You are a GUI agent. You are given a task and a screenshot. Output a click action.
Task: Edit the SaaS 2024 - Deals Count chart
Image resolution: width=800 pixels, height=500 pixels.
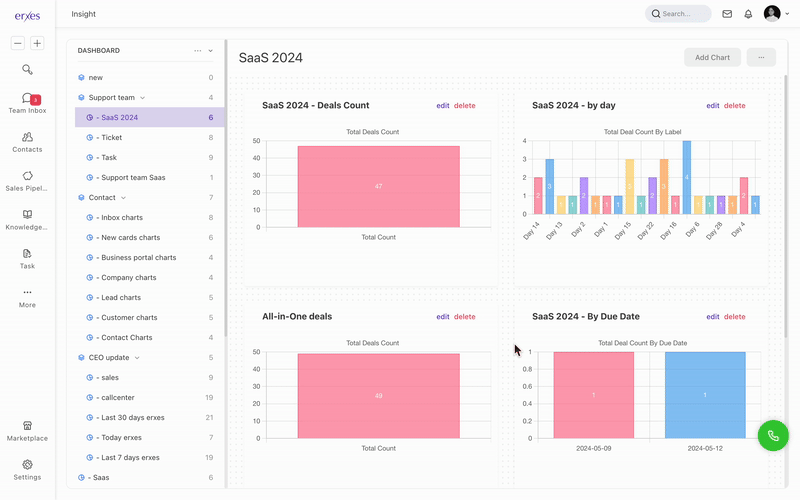[x=442, y=106]
